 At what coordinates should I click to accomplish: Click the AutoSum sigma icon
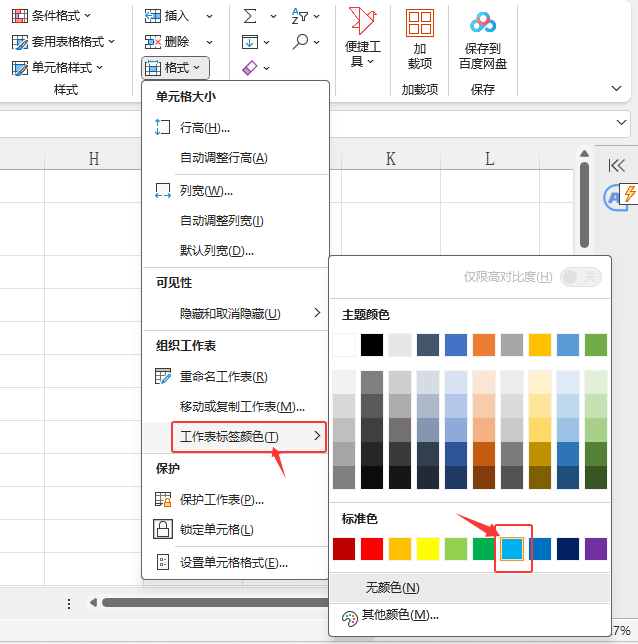point(250,16)
